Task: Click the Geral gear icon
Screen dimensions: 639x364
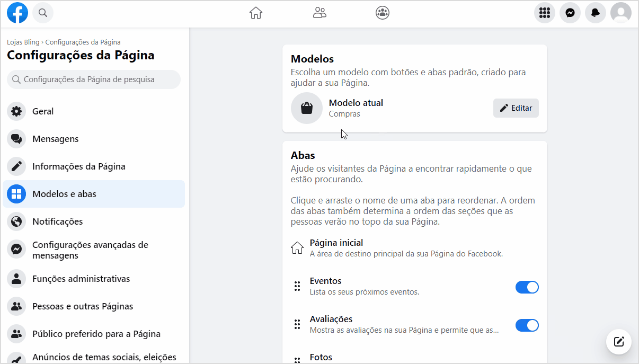Action: [16, 111]
